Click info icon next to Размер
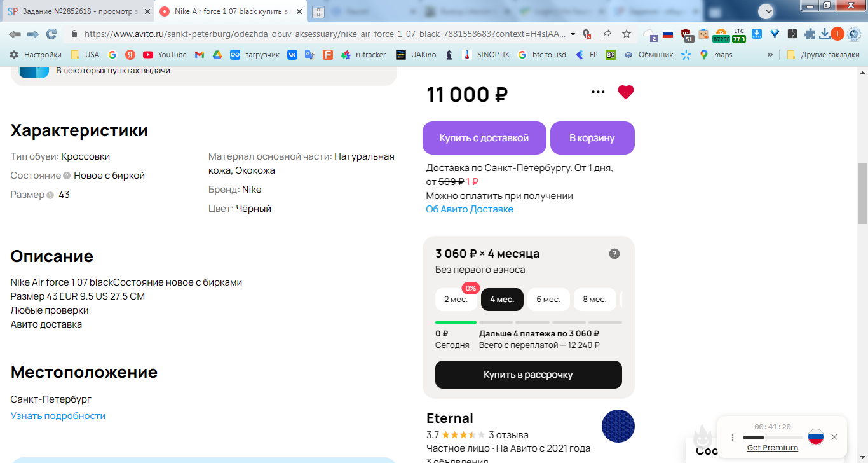Viewport: 868px width, 463px height. click(x=50, y=195)
